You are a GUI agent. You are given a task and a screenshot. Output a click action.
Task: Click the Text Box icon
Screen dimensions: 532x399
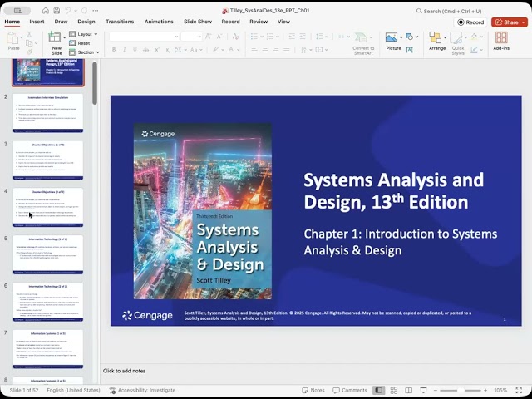click(x=410, y=50)
